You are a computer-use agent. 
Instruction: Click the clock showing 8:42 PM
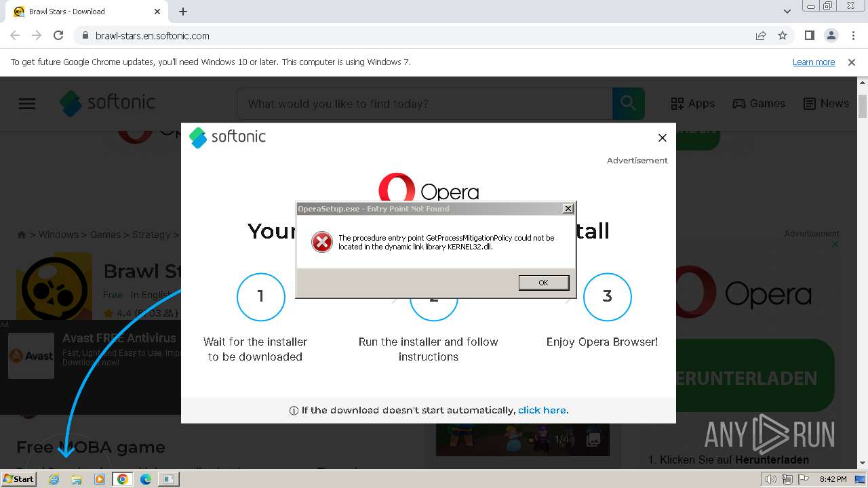point(833,479)
